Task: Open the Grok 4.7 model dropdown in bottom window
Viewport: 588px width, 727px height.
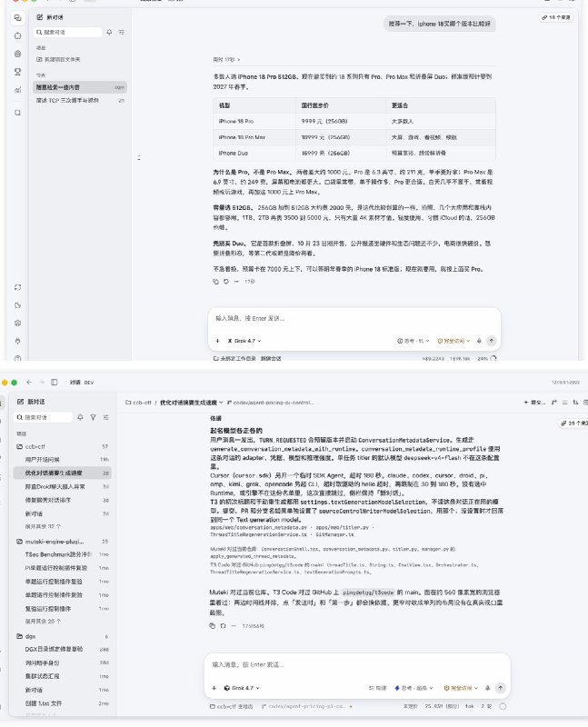Action: click(x=242, y=688)
